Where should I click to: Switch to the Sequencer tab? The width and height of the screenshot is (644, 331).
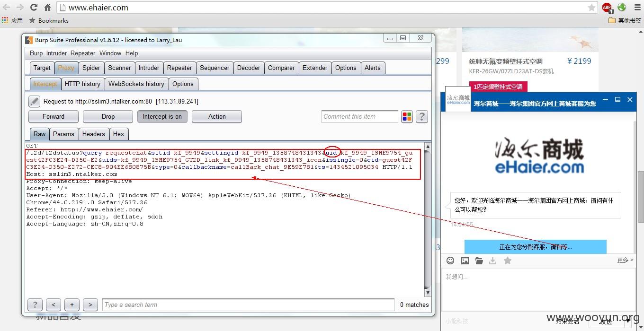[x=215, y=68]
